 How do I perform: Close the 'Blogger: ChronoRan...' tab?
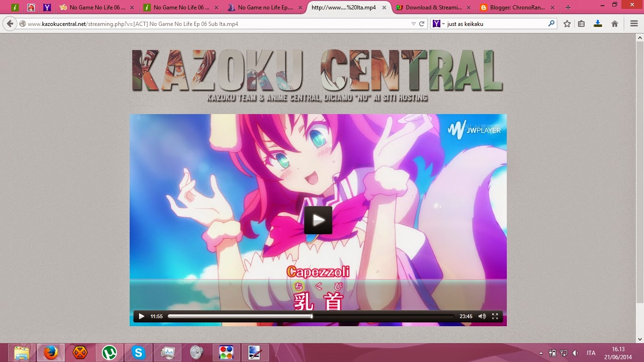[552, 8]
